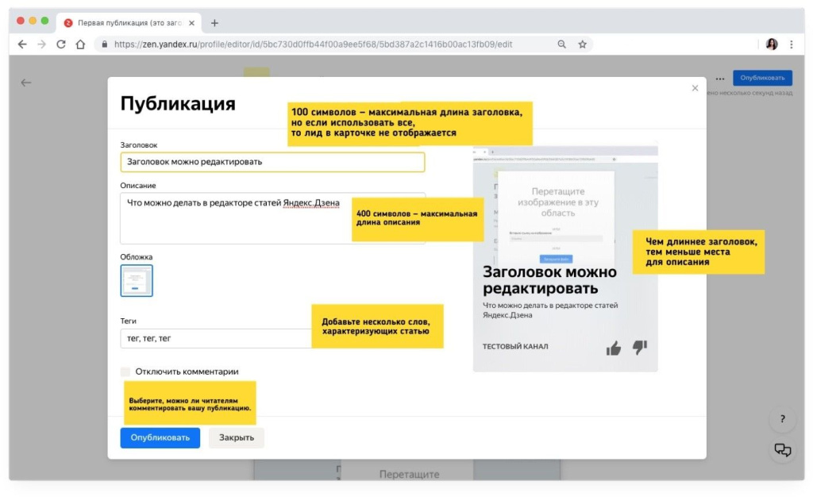Screen dimensions: 813x504
Task: Open the chat feedback icon
Action: click(782, 450)
